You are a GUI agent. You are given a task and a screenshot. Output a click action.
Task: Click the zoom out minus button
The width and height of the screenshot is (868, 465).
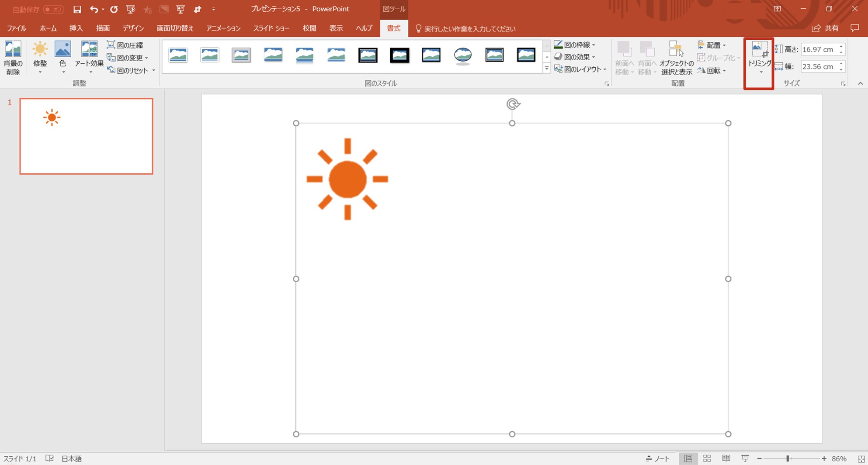(x=760, y=458)
